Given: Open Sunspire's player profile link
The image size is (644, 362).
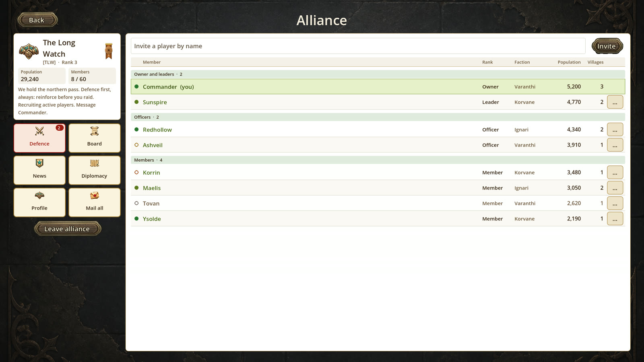Looking at the screenshot, I should coord(155,102).
